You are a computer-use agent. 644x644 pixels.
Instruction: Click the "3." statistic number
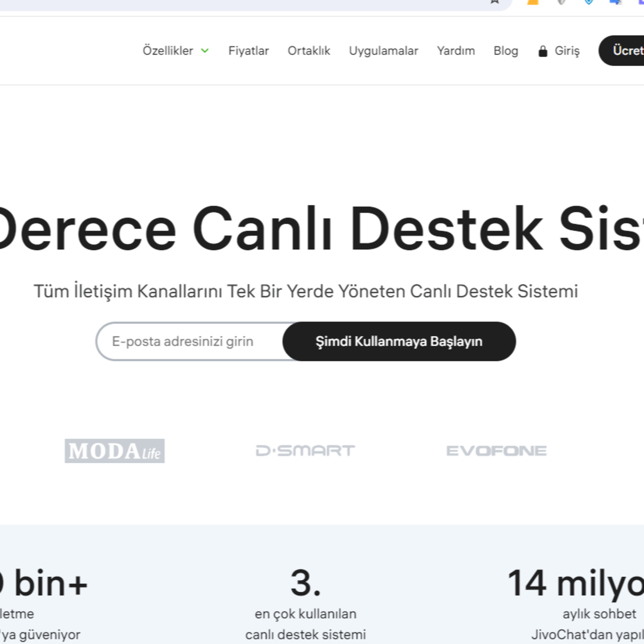click(x=306, y=583)
